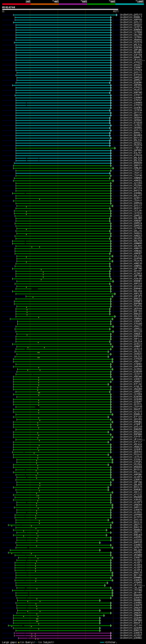146x644 pixels.
Task: Select the UniRef100_Q15GI3 label
Action: point(131,344)
